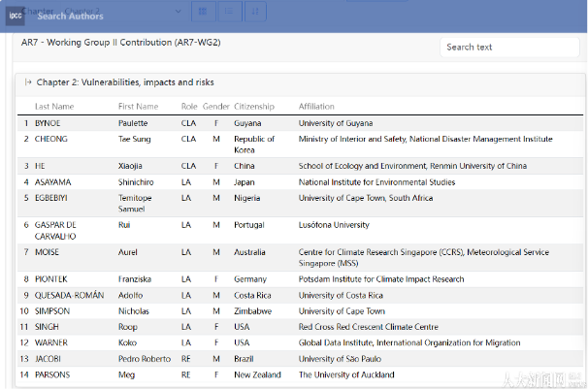The height and width of the screenshot is (390, 588).
Task: Switch to list view icon in toolbar
Action: (228, 11)
